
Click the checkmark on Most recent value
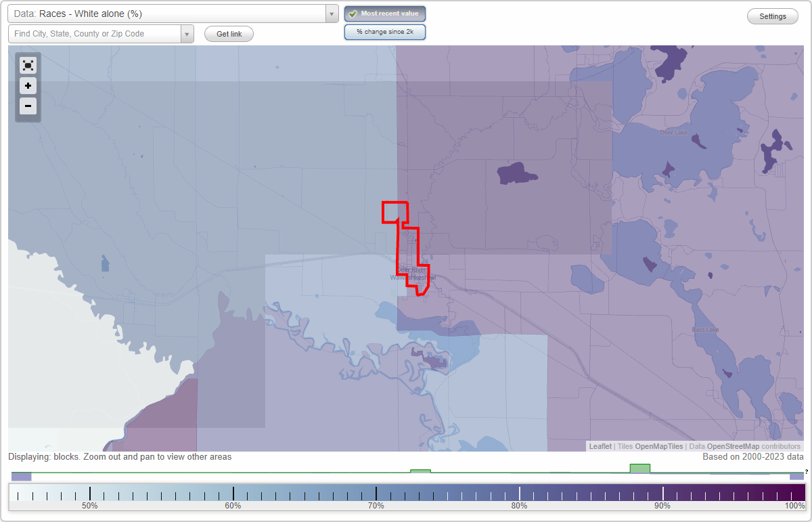pyautogui.click(x=353, y=14)
